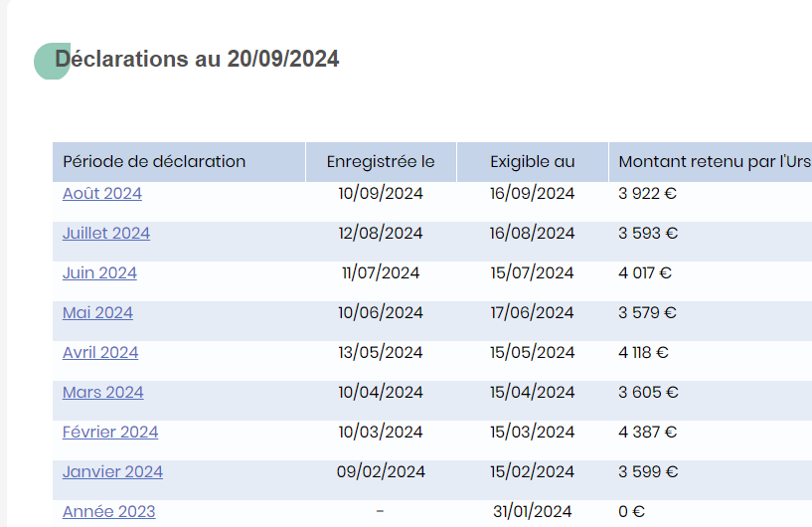Click the green circle icon beside the title
This screenshot has height=527, width=812.
(52, 61)
